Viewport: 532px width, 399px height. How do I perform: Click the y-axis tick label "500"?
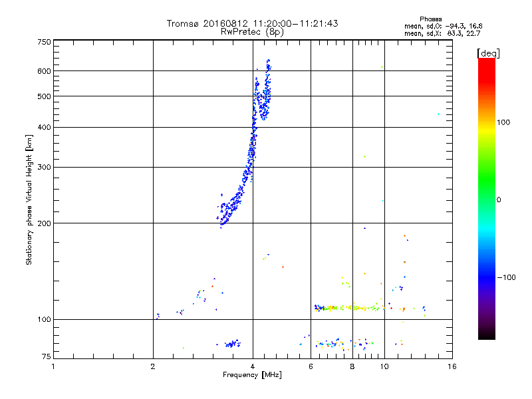pos(44,96)
